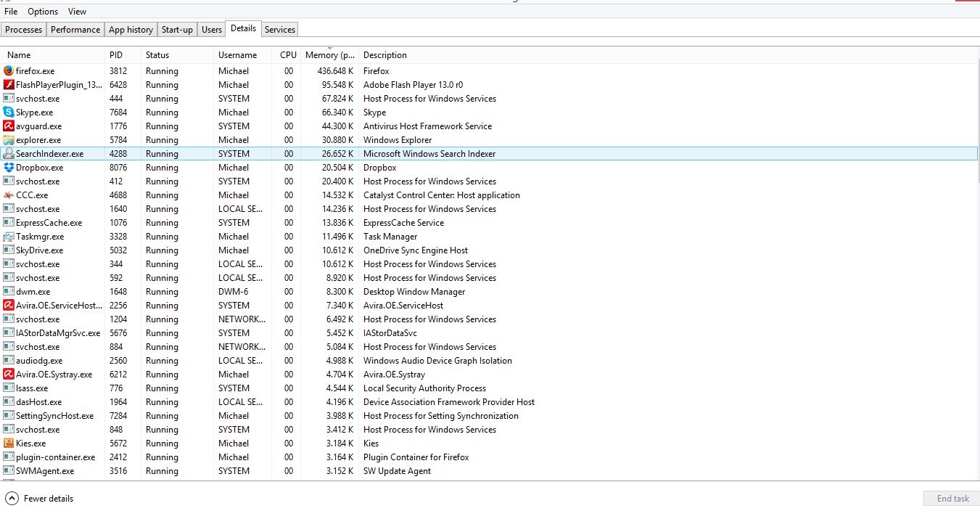Click the Dropbox.exe icon
Image resolution: width=980 pixels, height=511 pixels.
pyautogui.click(x=9, y=168)
